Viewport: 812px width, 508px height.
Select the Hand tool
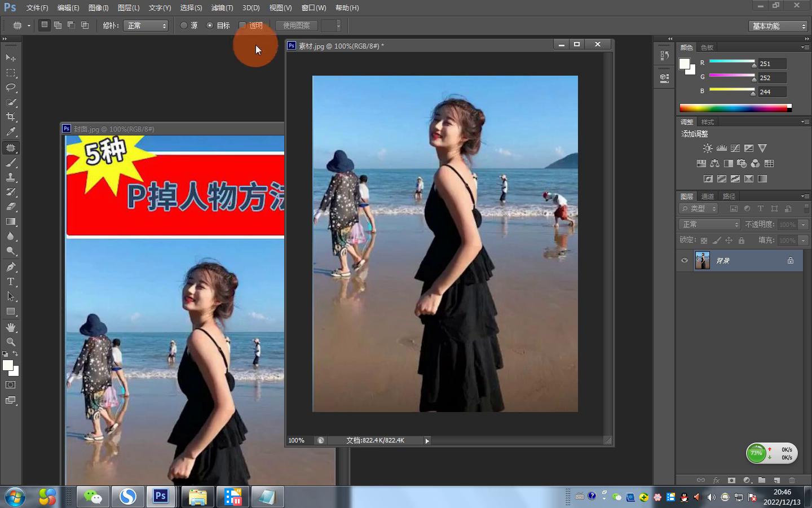click(11, 327)
